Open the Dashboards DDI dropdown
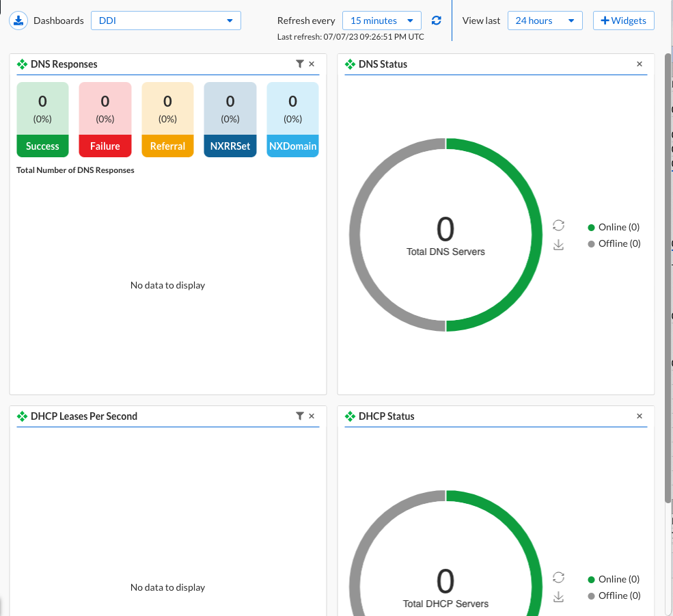The image size is (673, 616). pyautogui.click(x=165, y=21)
